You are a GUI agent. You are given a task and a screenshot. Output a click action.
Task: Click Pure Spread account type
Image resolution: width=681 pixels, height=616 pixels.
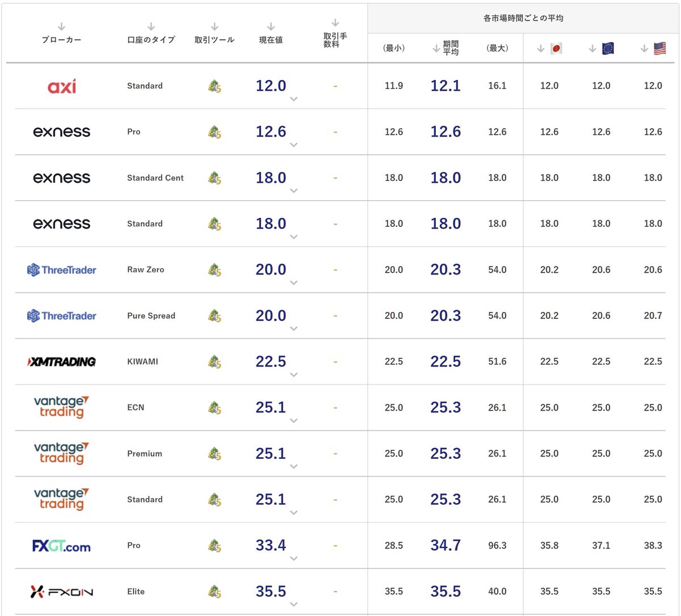151,315
